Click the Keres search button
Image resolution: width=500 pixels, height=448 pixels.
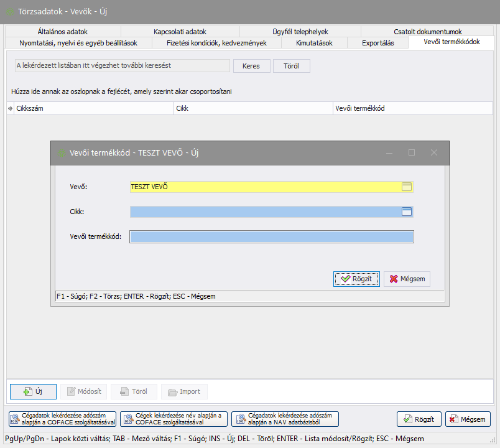[251, 66]
